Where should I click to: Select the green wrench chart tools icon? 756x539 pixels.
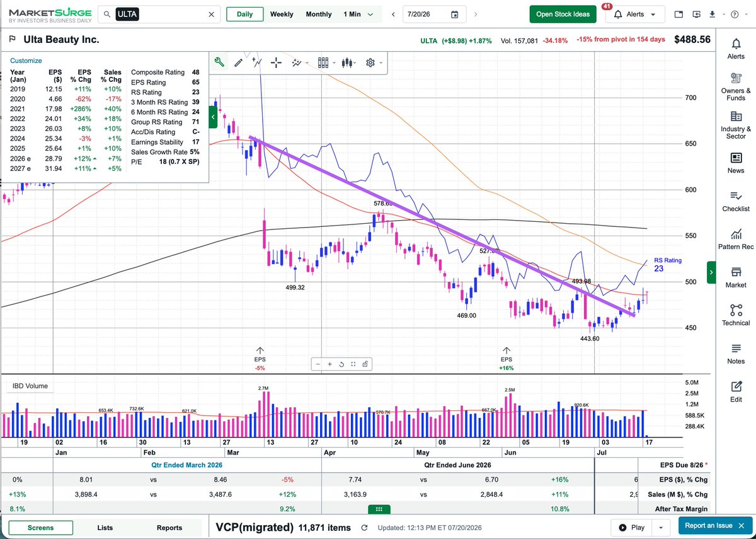pyautogui.click(x=219, y=62)
